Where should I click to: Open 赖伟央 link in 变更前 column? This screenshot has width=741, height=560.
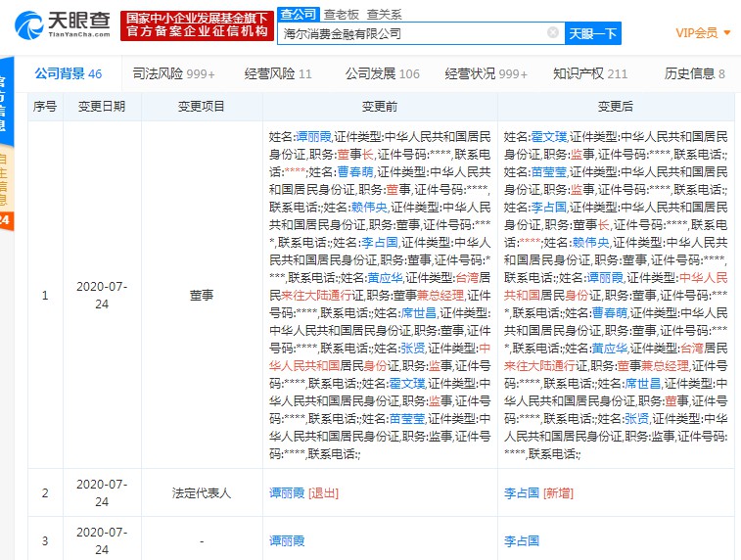[x=369, y=208]
